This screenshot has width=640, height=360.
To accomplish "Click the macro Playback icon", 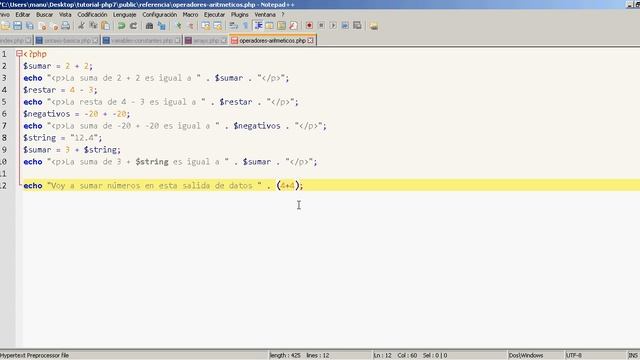I will (333, 26).
